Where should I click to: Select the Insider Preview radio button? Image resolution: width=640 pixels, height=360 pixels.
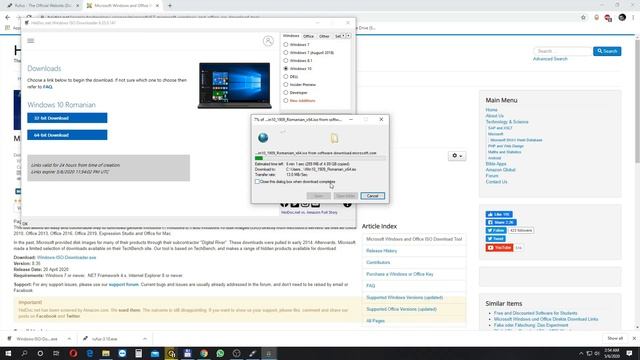click(286, 84)
